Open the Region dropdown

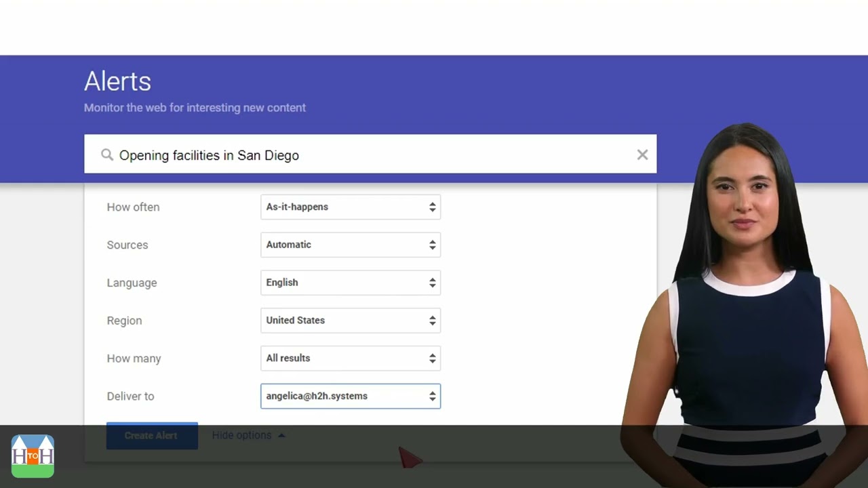click(x=351, y=321)
